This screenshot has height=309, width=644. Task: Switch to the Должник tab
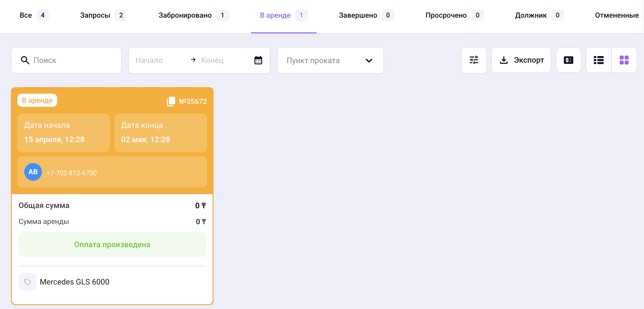[530, 15]
